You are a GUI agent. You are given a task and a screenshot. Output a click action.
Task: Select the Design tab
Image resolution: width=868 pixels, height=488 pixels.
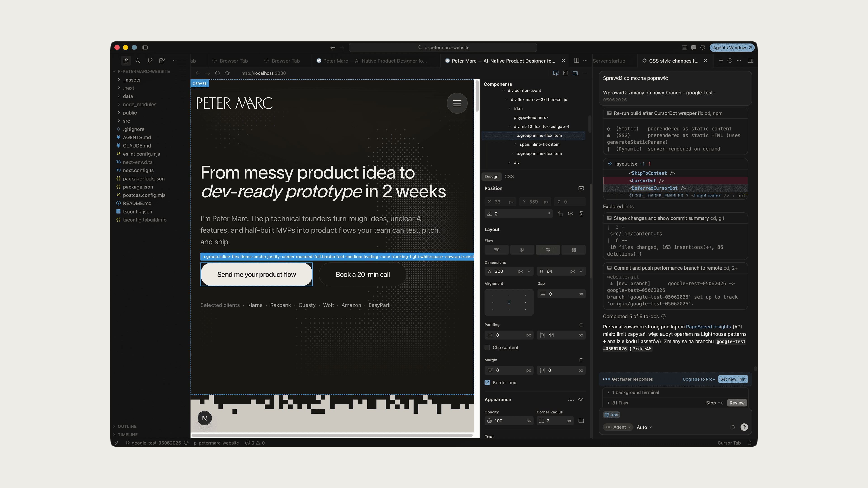(x=491, y=176)
